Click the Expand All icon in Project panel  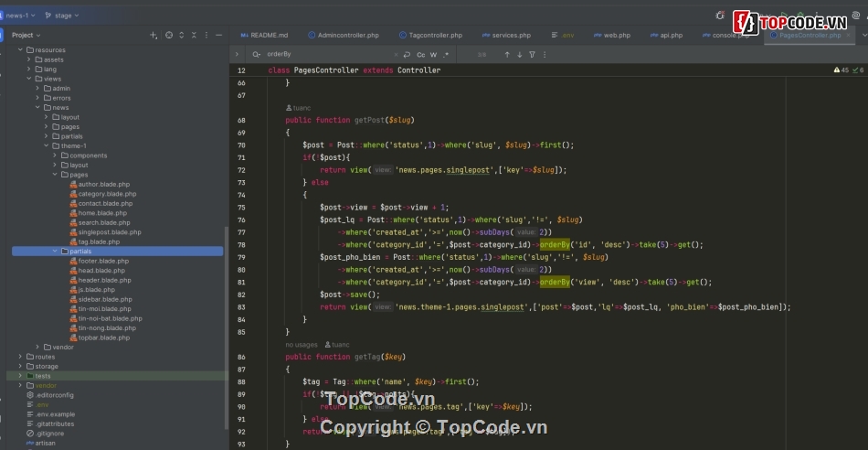(182, 35)
